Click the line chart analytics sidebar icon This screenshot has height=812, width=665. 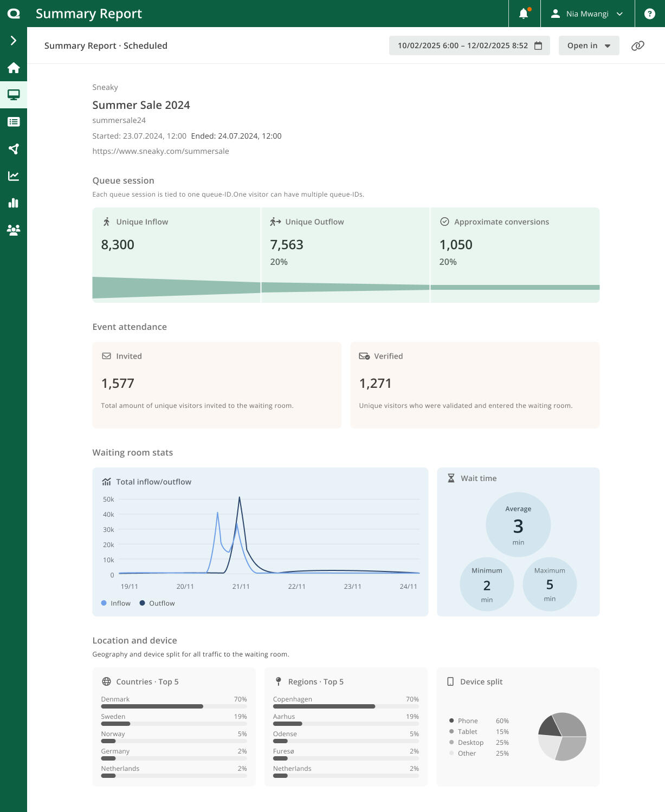tap(14, 176)
